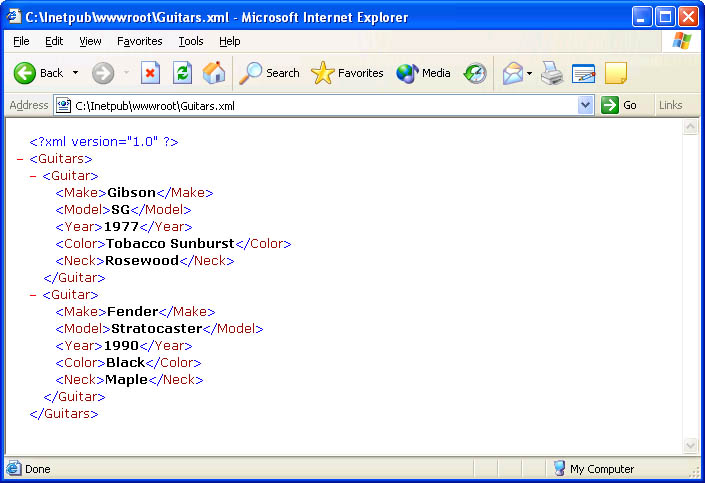
Task: Open the File menu
Action: pos(21,41)
